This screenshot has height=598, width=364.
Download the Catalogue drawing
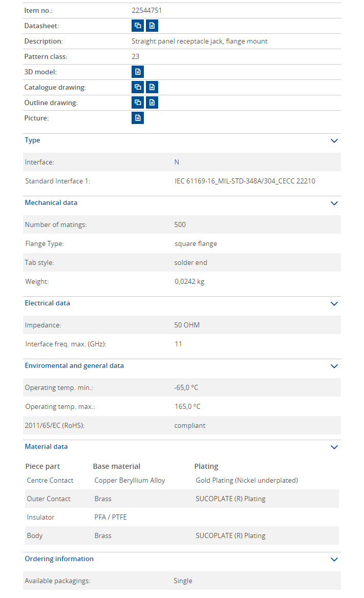point(152,87)
